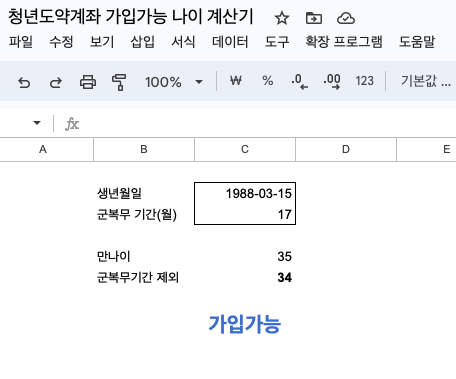Open the 수정 menu
The image size is (456, 379).
click(61, 42)
